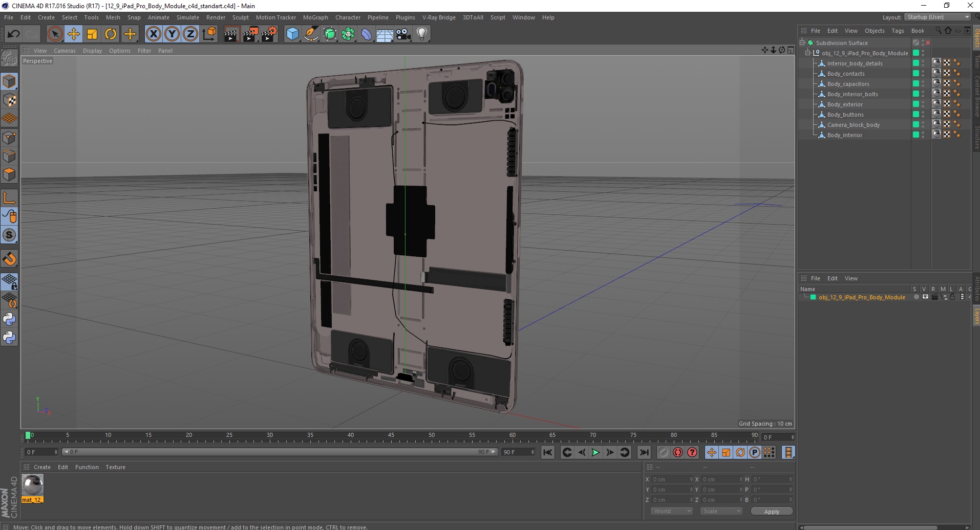
Task: Add a Cube primitive object
Action: 292,34
